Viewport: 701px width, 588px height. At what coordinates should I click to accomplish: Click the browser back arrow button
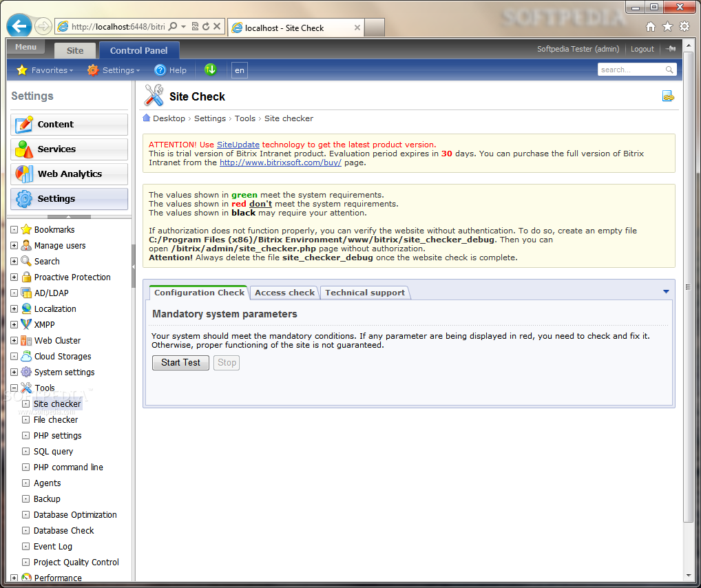[19, 26]
